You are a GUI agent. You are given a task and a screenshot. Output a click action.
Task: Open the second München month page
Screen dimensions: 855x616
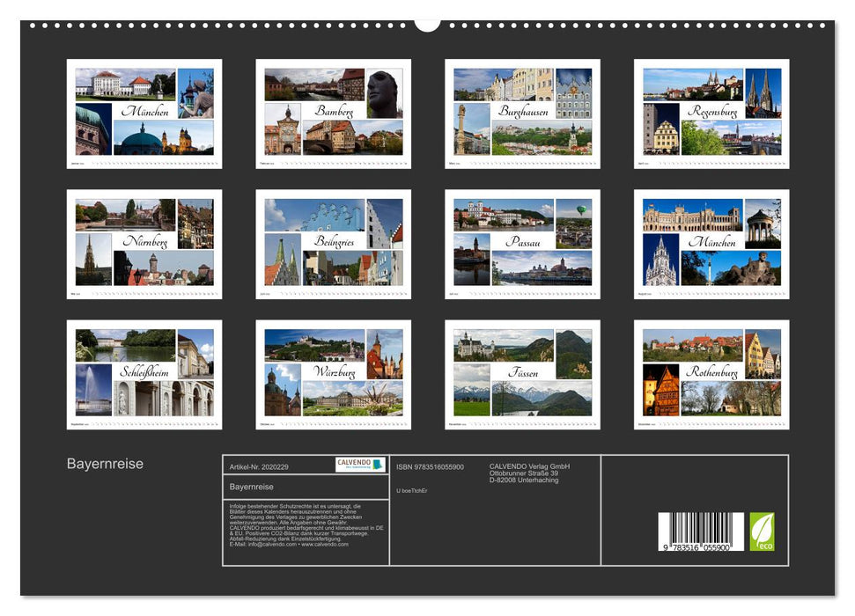click(x=711, y=242)
